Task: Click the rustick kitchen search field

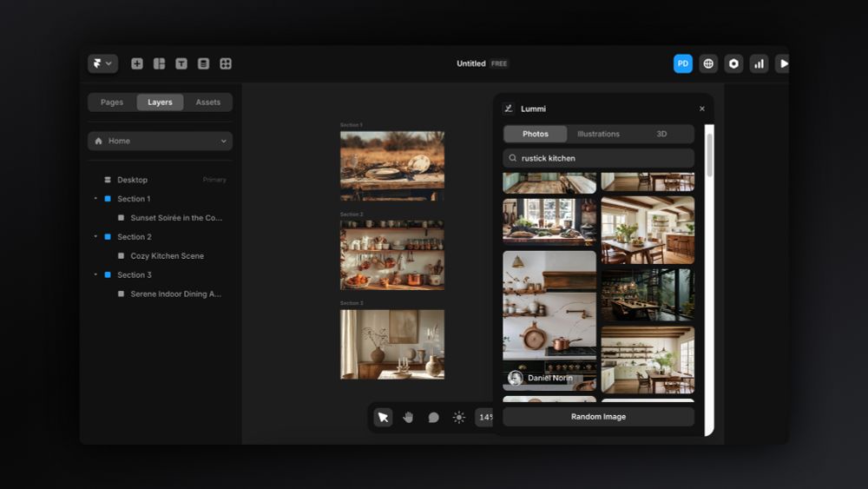Action: [x=598, y=158]
